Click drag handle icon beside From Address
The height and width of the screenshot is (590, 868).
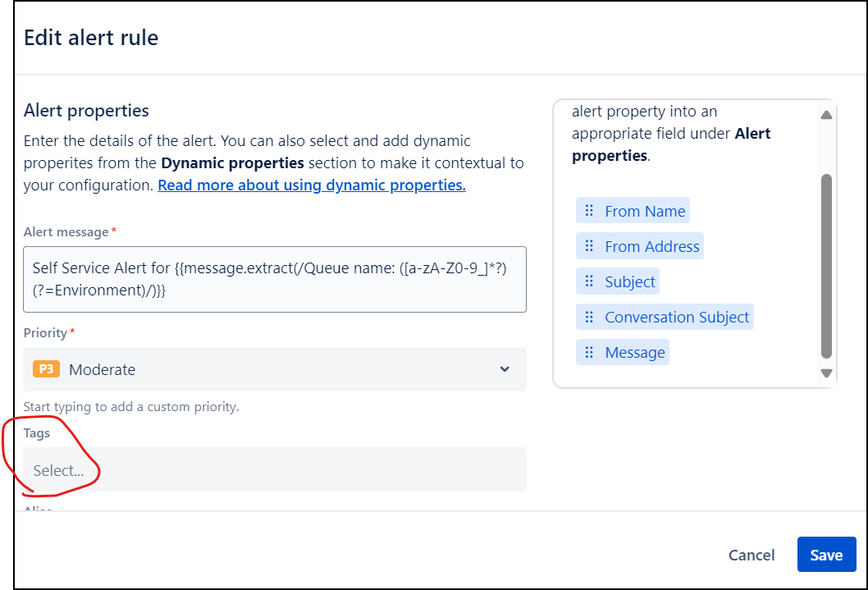(589, 246)
